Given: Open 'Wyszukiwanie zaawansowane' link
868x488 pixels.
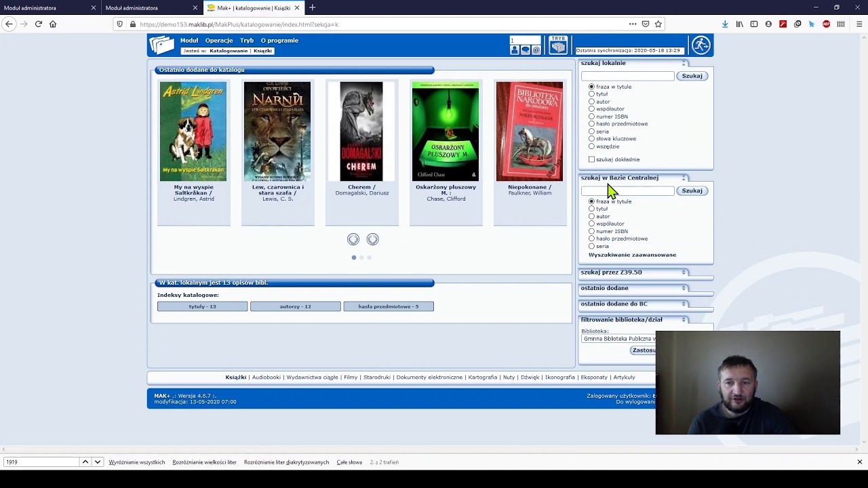Looking at the screenshot, I should click(x=632, y=255).
